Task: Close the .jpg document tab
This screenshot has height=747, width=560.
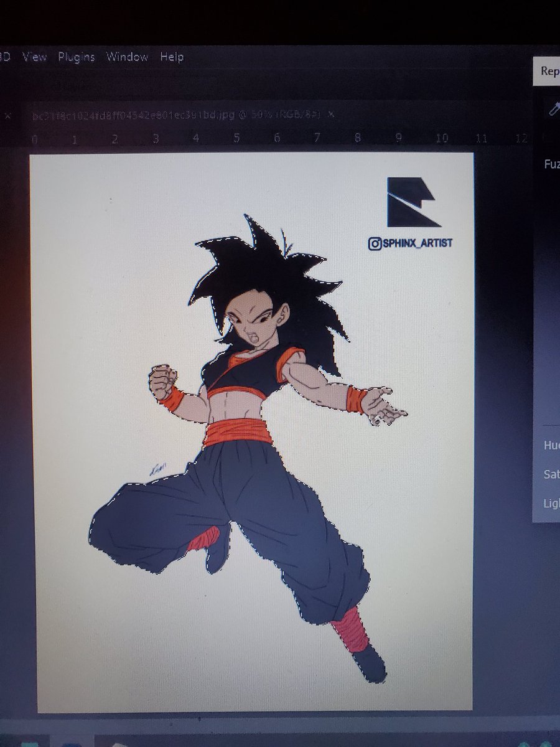Action: 331,115
